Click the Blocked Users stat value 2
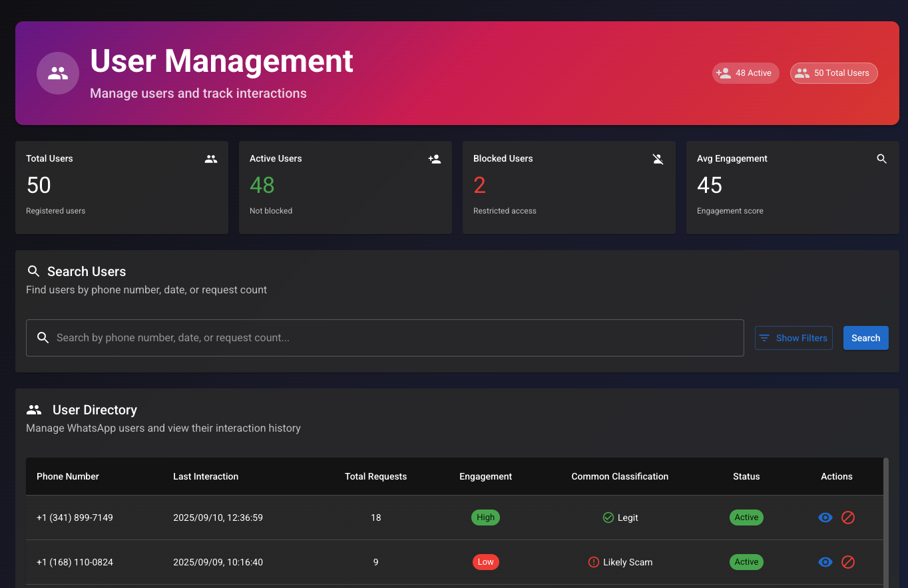Viewport: 908px width, 588px height. (x=480, y=185)
